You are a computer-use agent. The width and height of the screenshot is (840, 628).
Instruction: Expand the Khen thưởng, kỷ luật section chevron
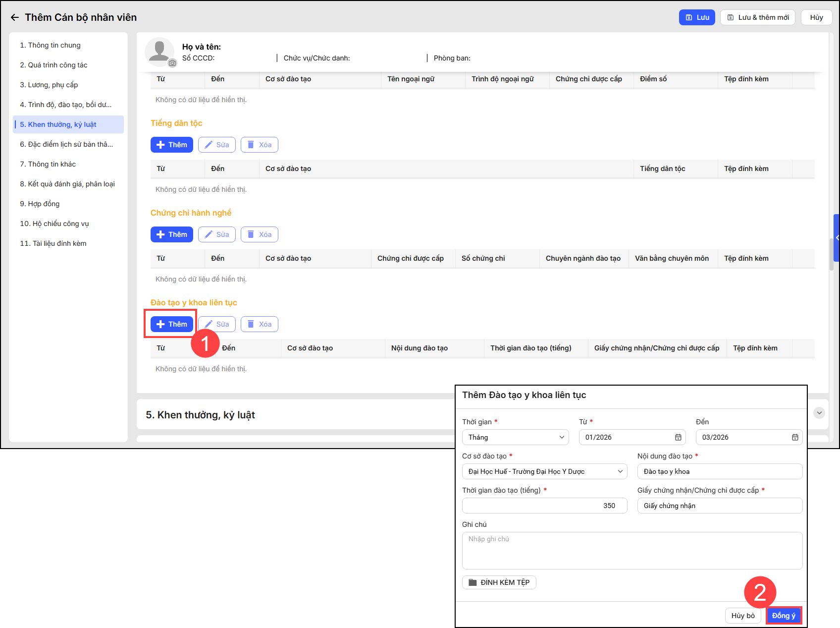(x=819, y=413)
